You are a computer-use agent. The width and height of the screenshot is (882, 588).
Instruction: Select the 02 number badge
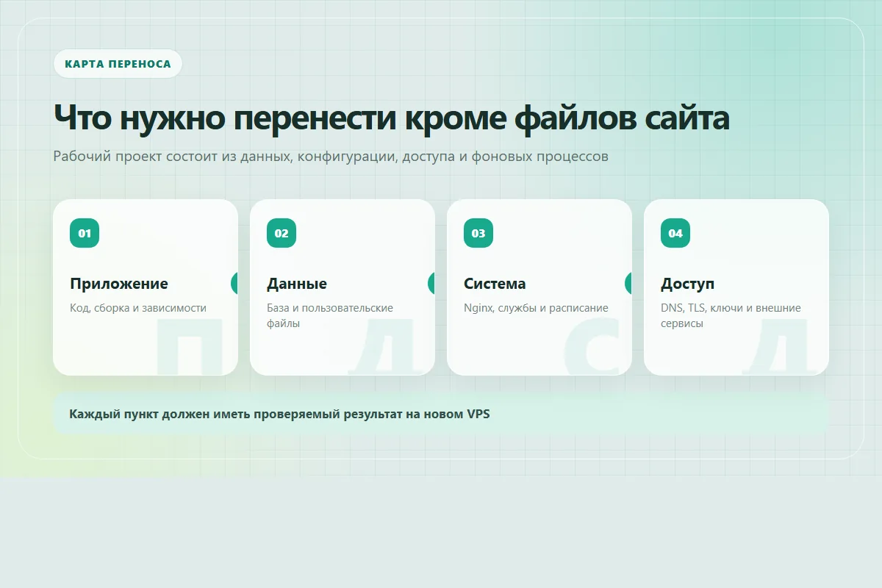(282, 233)
